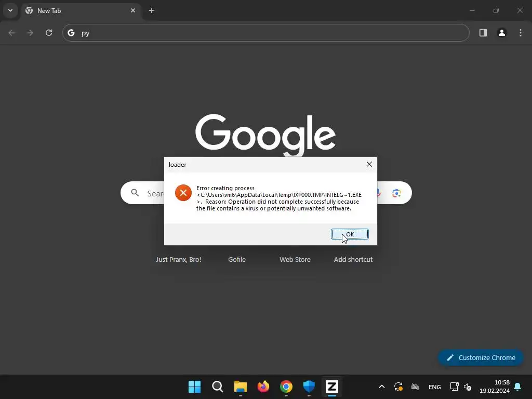Open File Explorer from taskbar
The image size is (532, 399).
click(x=240, y=387)
